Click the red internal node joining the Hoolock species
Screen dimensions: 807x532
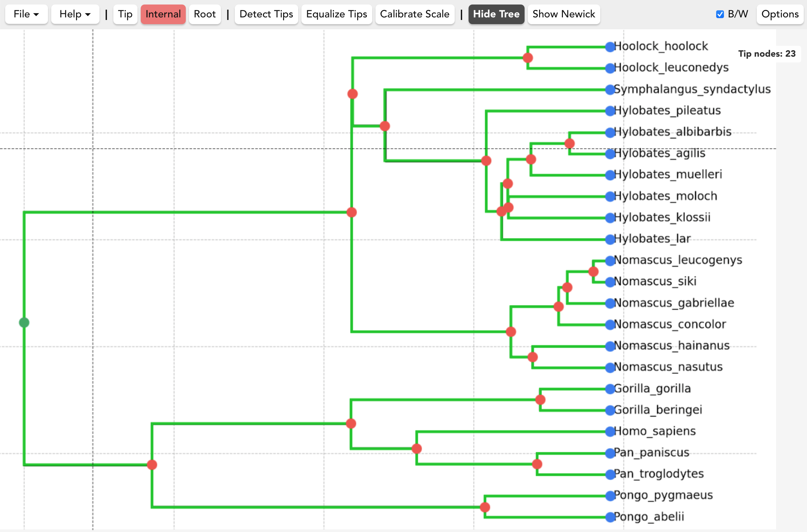527,58
